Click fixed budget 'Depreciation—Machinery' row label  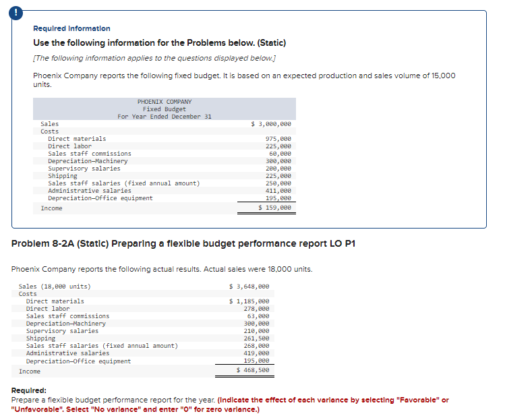[x=88, y=161]
